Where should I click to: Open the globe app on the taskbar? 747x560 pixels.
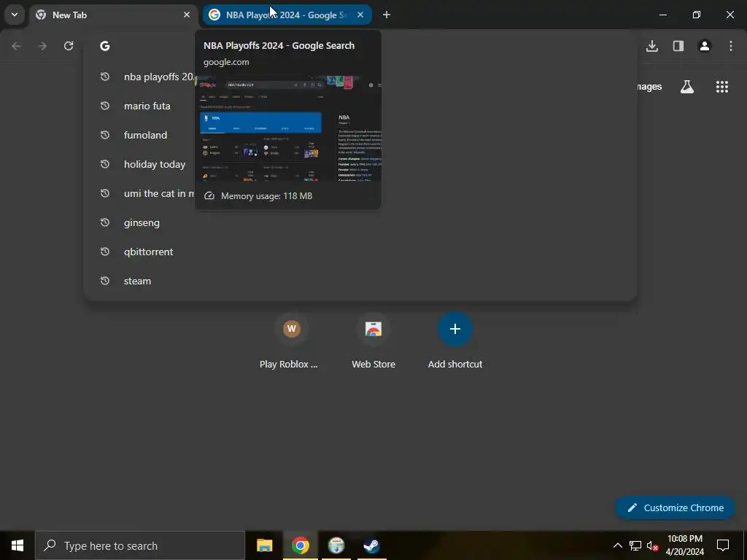click(336, 545)
